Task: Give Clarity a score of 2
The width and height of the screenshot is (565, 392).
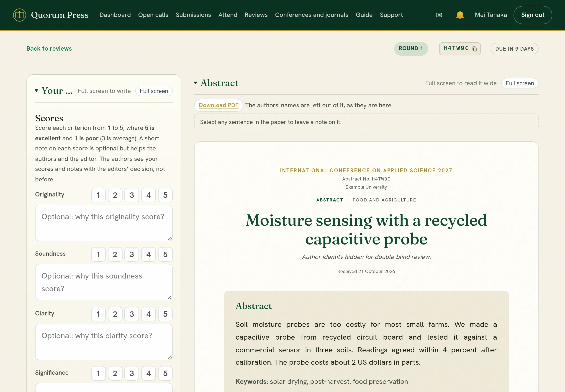Action: [x=115, y=314]
